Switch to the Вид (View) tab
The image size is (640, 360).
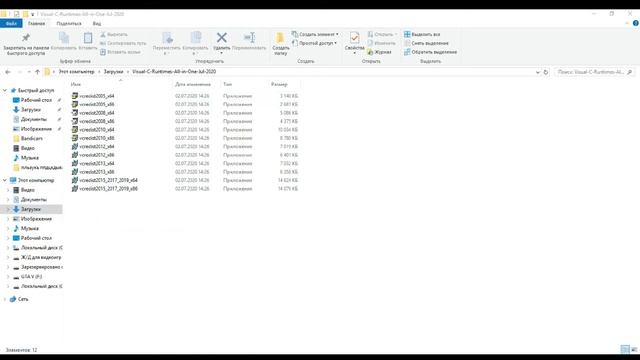(97, 24)
